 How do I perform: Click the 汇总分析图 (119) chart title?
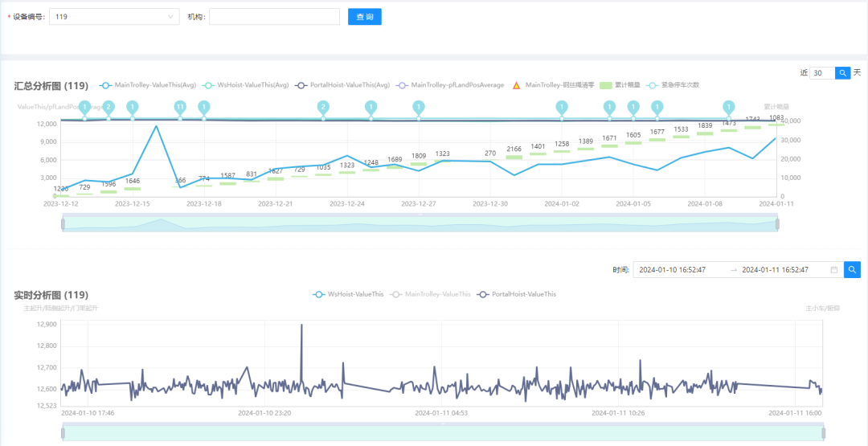(51, 86)
